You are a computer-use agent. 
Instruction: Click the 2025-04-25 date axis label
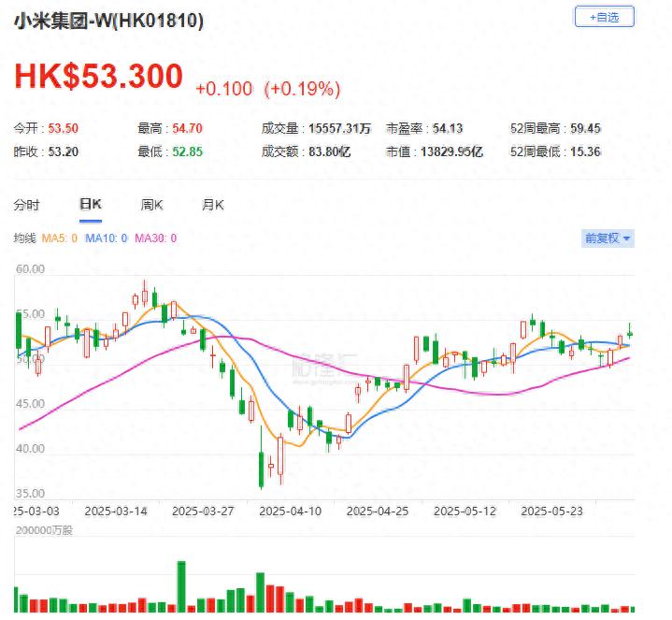pyautogui.click(x=378, y=512)
